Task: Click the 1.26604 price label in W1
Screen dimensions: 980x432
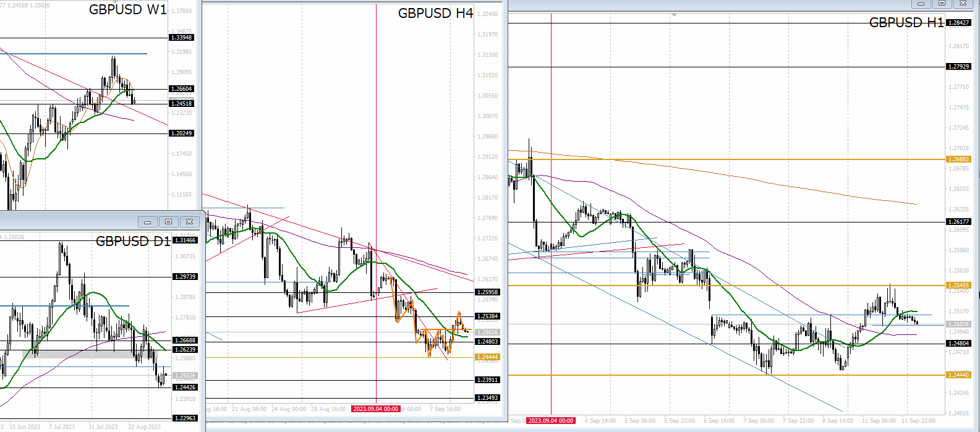Action: click(182, 89)
